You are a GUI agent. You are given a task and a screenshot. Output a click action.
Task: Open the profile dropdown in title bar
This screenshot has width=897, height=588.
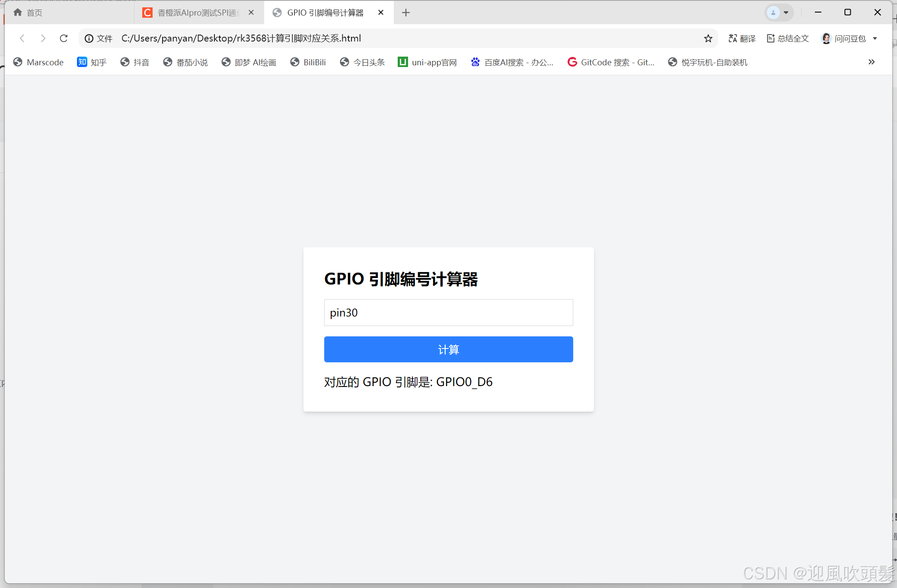(x=779, y=13)
